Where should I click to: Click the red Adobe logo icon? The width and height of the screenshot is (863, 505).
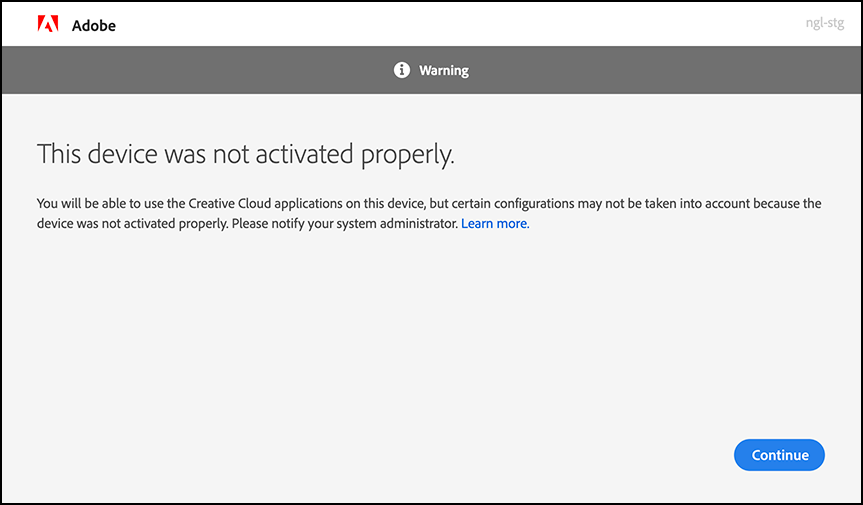[48, 24]
